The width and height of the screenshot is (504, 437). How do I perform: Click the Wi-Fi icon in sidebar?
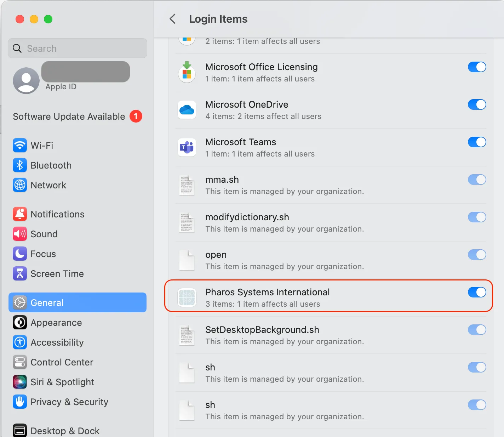tap(20, 145)
